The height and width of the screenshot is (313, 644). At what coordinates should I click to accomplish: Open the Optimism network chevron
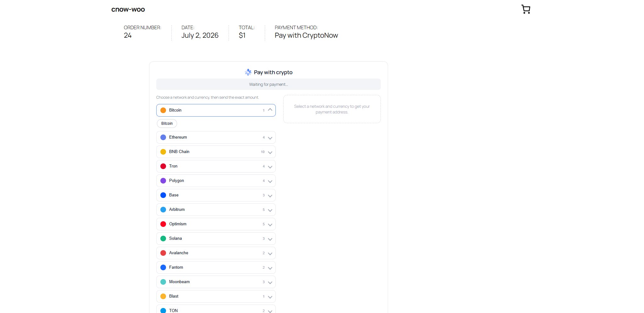point(270,224)
